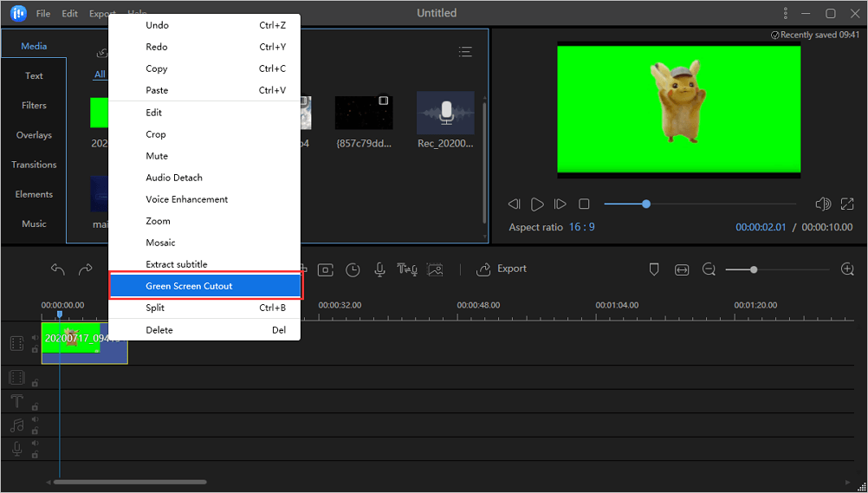Zoom in the timeline with plus magnifier
The image size is (868, 493).
pyautogui.click(x=847, y=269)
